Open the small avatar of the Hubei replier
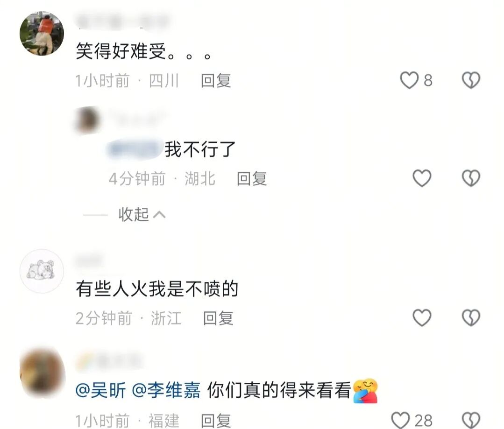 (87, 120)
